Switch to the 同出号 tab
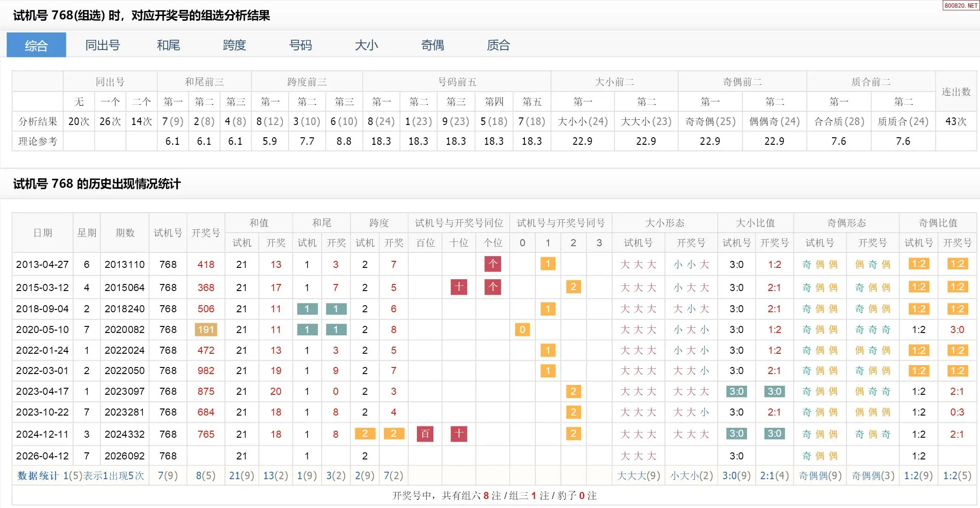This screenshot has height=508, width=980. tap(102, 45)
